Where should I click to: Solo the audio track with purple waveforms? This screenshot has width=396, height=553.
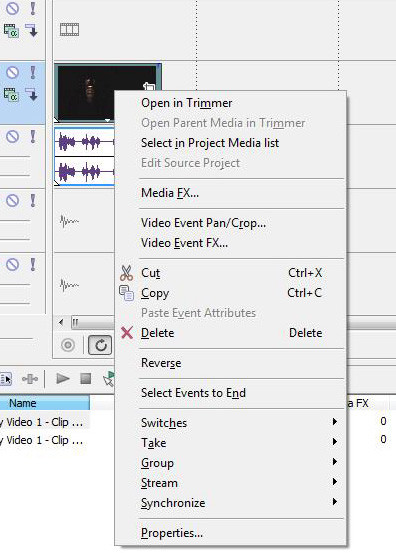[33, 136]
